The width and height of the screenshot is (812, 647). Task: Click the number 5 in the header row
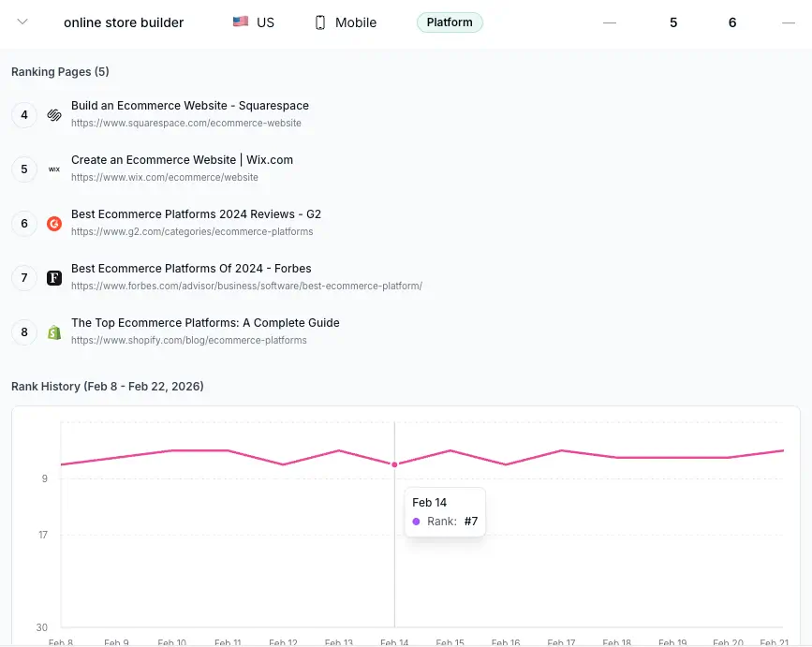(673, 22)
